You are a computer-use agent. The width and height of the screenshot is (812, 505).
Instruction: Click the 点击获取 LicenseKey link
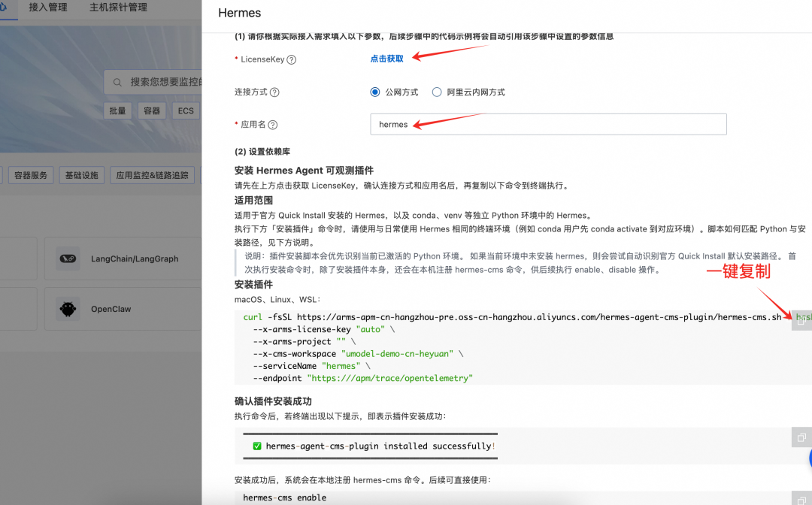tap(386, 58)
